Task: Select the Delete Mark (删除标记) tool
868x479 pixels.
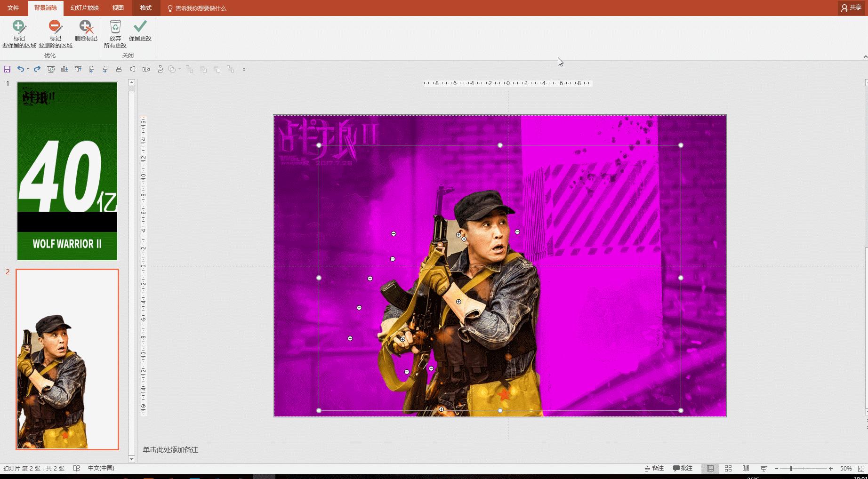Action: [x=86, y=31]
